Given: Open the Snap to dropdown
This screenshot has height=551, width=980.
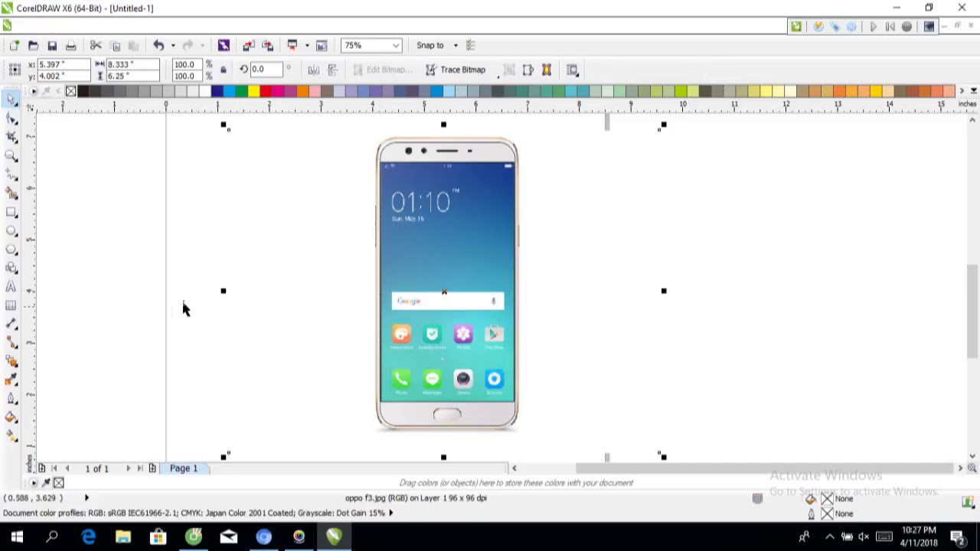Looking at the screenshot, I should point(456,45).
